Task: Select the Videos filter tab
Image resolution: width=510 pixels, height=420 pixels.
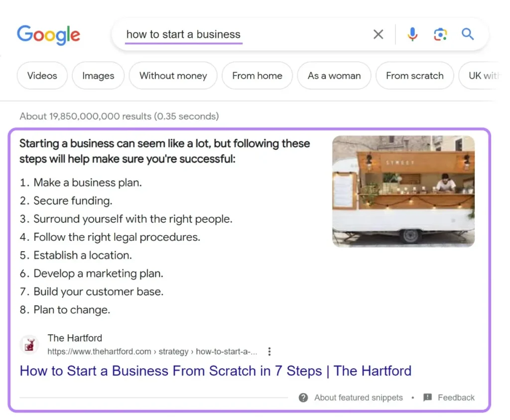Action: (x=42, y=76)
